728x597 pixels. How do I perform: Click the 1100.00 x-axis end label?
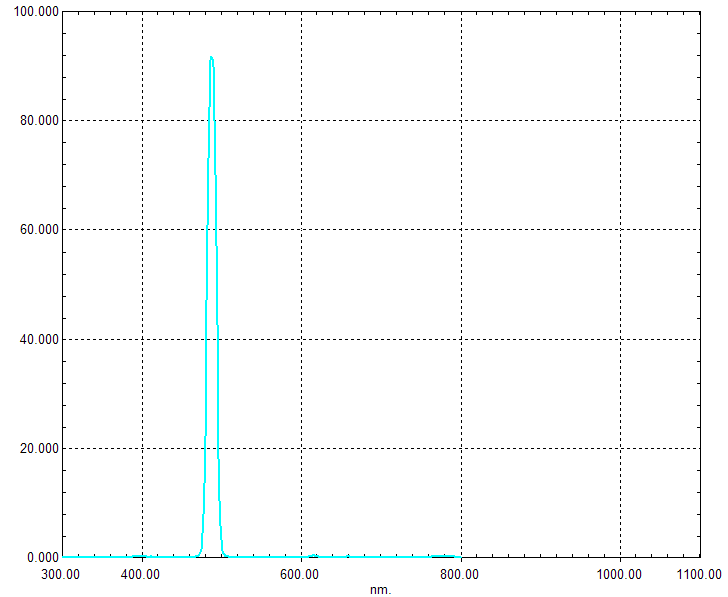[698, 574]
